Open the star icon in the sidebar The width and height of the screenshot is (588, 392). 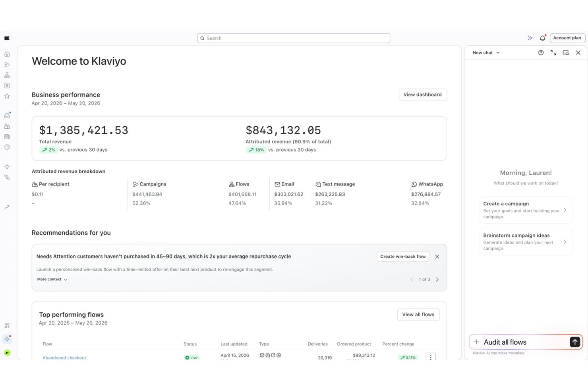(x=7, y=96)
